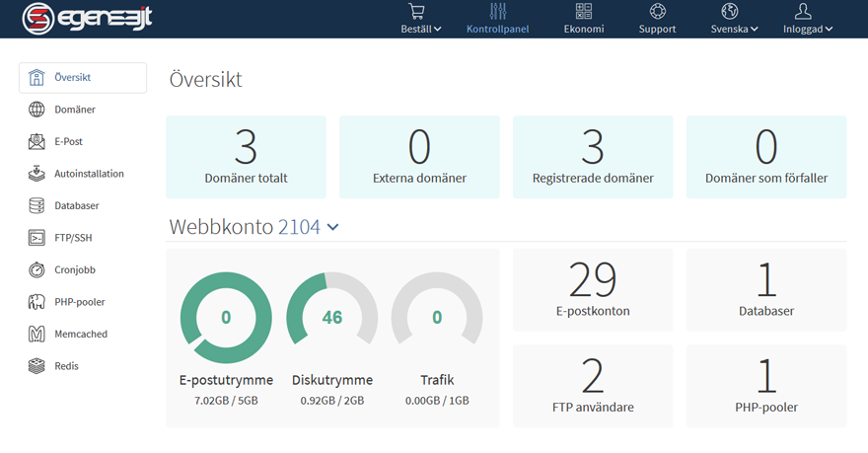Click the globe icon beside Domäner
The image size is (868, 453).
point(36,110)
